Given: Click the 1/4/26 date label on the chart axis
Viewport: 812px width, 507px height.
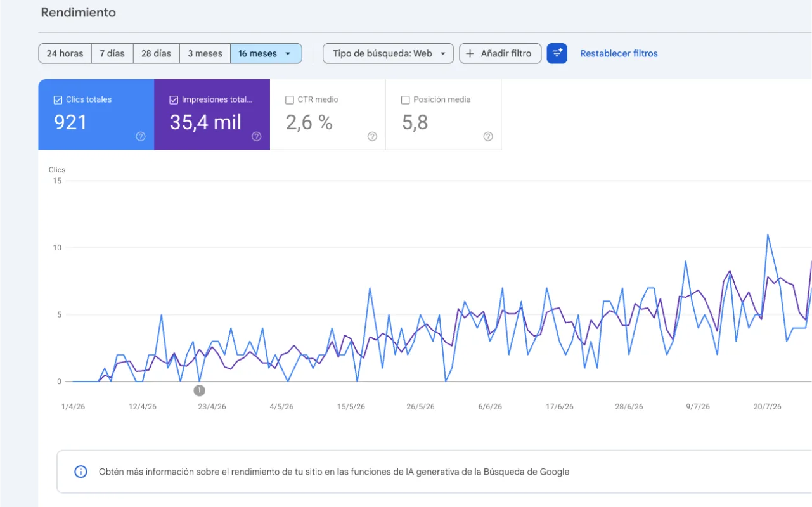Looking at the screenshot, I should pos(73,407).
